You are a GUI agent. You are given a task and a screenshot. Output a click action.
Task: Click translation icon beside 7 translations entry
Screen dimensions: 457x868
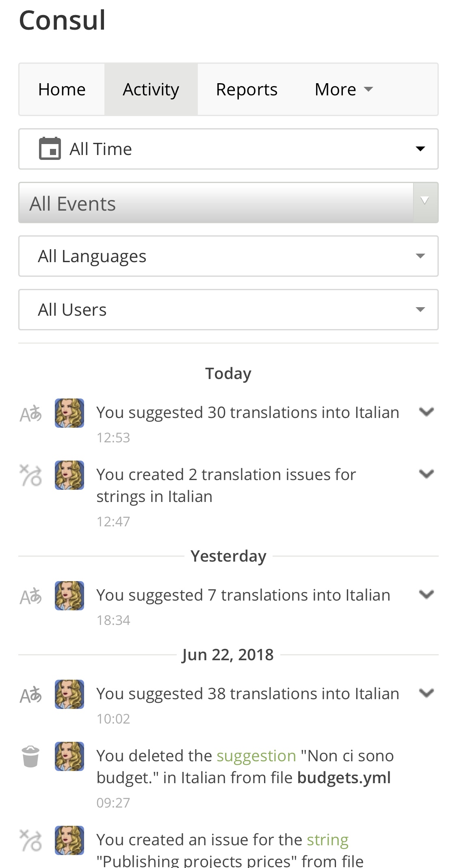pyautogui.click(x=31, y=596)
